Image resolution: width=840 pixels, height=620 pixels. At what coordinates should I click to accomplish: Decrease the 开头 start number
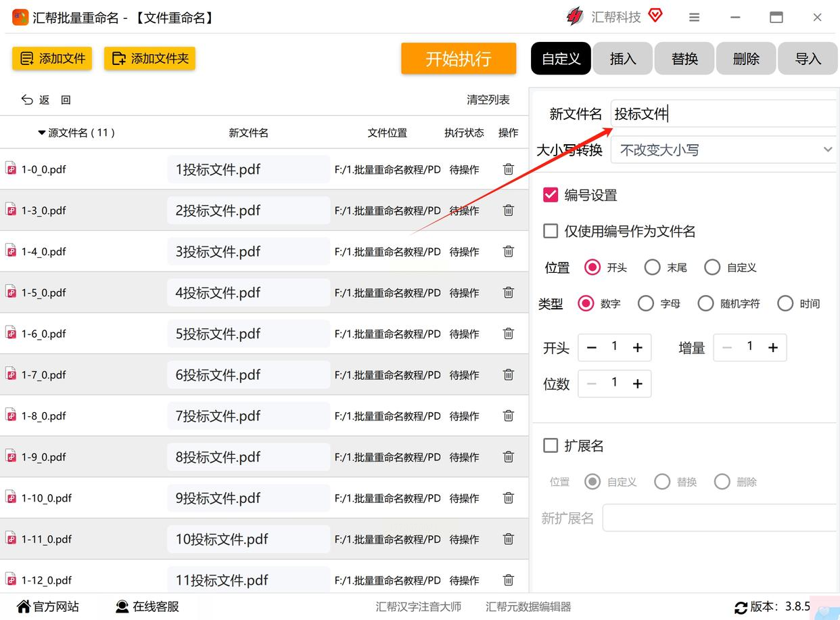pos(592,348)
